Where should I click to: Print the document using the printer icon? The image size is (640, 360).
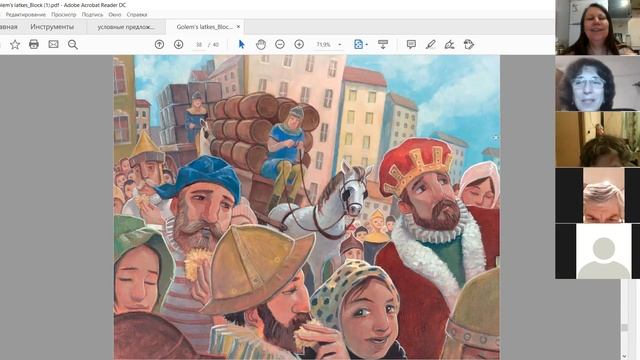[34, 44]
